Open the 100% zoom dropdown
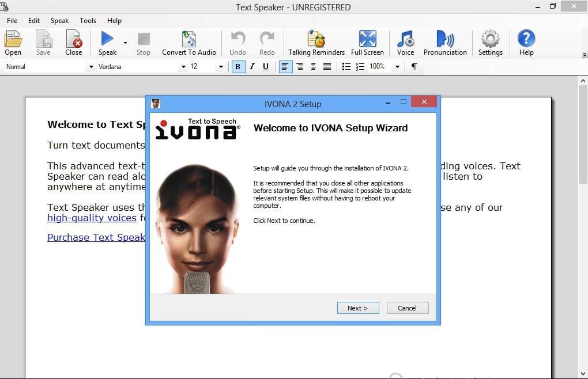Screen dimensions: 588x379 (397, 67)
